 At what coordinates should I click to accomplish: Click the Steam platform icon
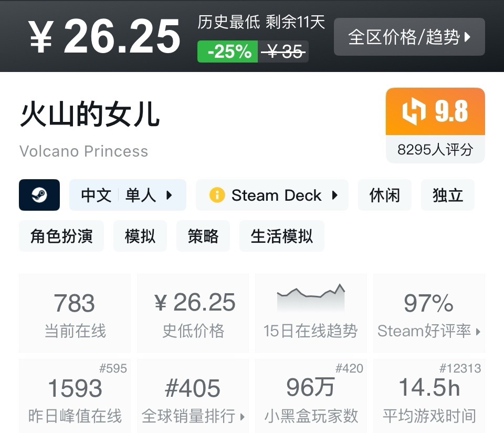click(x=39, y=195)
